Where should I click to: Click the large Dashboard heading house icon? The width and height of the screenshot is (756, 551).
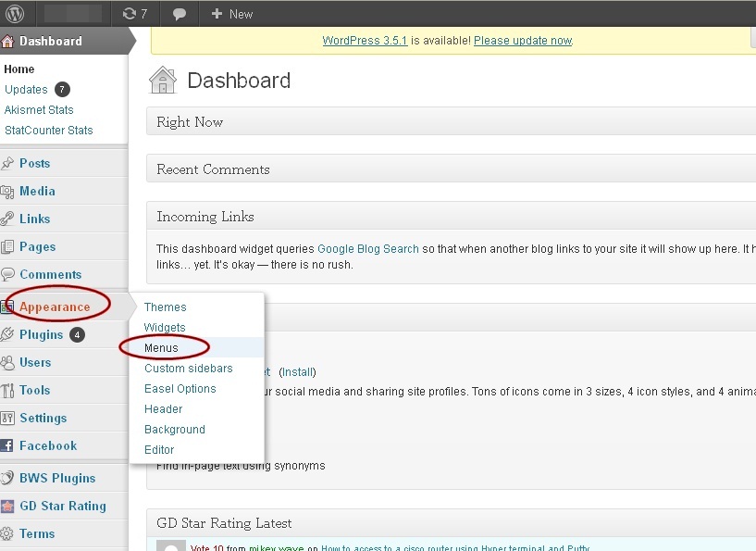coord(163,80)
